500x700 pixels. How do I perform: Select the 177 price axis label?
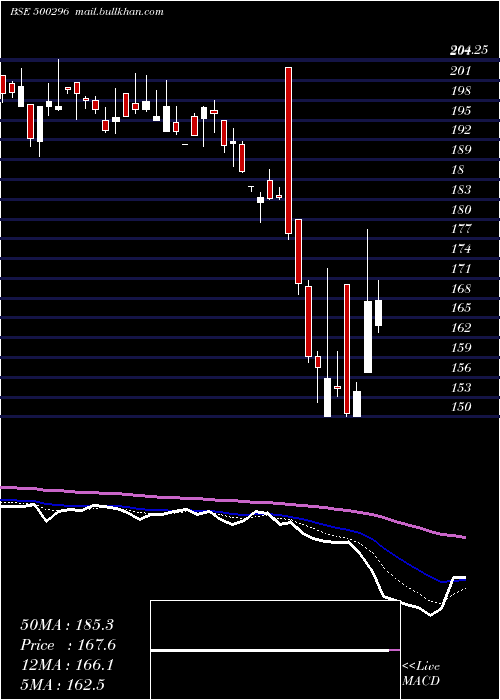pos(461,229)
